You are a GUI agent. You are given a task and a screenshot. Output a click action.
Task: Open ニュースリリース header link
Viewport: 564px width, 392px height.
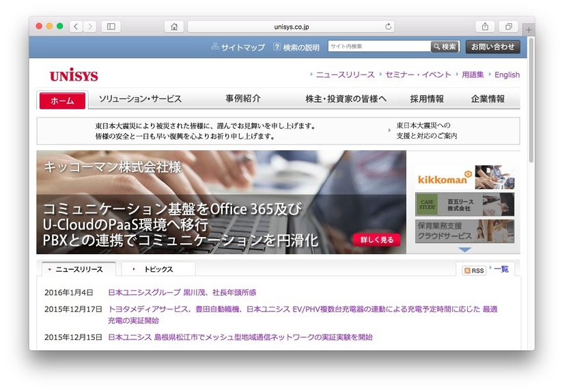[345, 74]
